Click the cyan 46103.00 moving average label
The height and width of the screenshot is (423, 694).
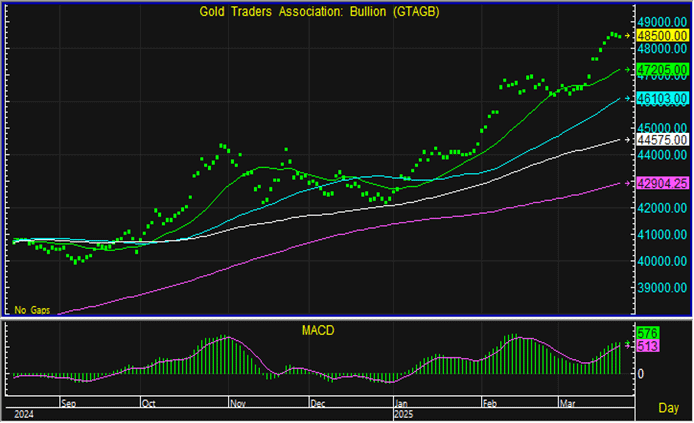[x=661, y=98]
